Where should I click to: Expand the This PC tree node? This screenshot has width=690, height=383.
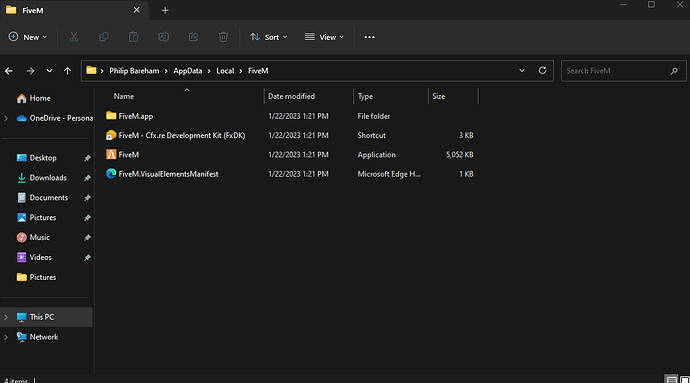6,317
